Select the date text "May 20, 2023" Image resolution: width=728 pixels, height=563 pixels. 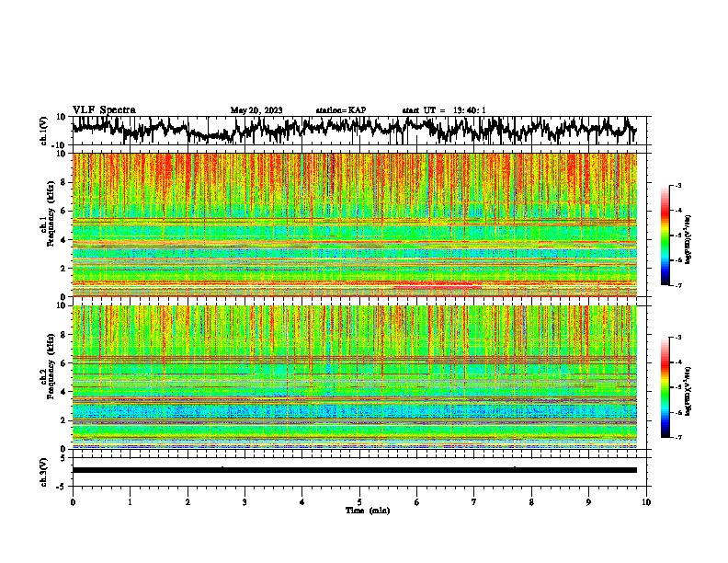pyautogui.click(x=256, y=110)
